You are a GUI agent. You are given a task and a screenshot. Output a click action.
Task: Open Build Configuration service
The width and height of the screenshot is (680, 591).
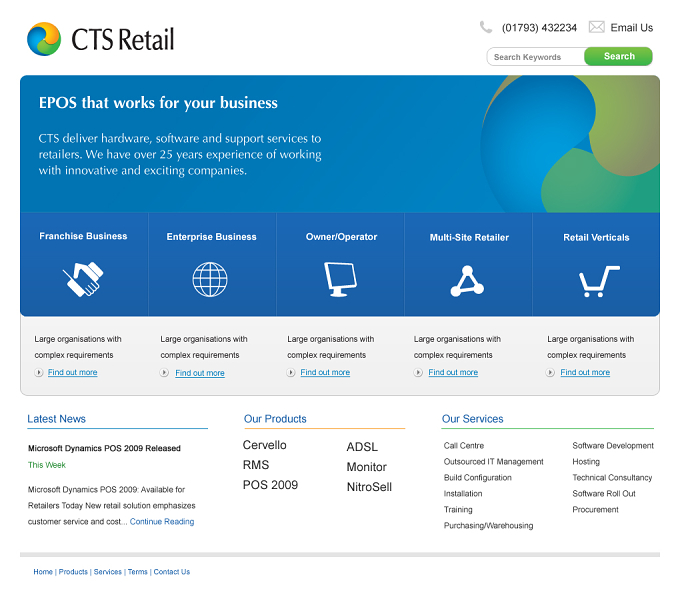[x=477, y=478]
